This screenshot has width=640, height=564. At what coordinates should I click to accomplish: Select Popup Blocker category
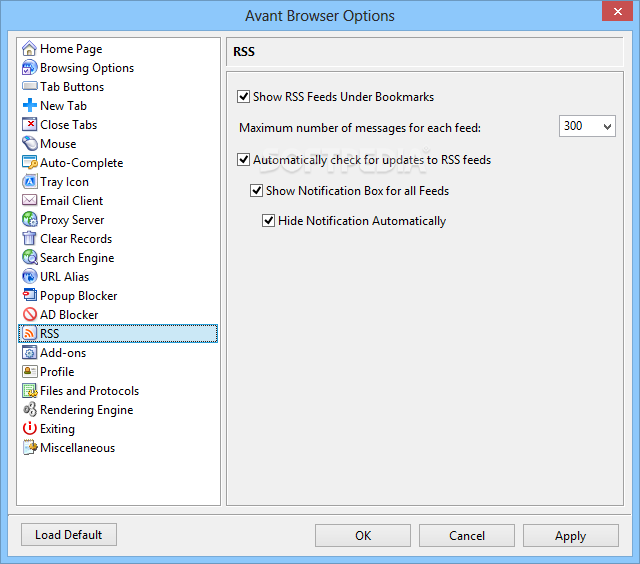pyautogui.click(x=78, y=295)
